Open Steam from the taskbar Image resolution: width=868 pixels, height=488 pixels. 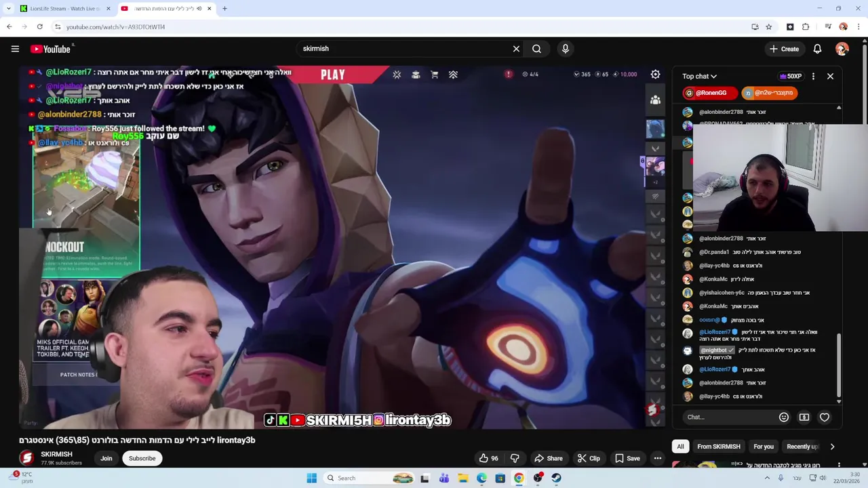coord(556,478)
